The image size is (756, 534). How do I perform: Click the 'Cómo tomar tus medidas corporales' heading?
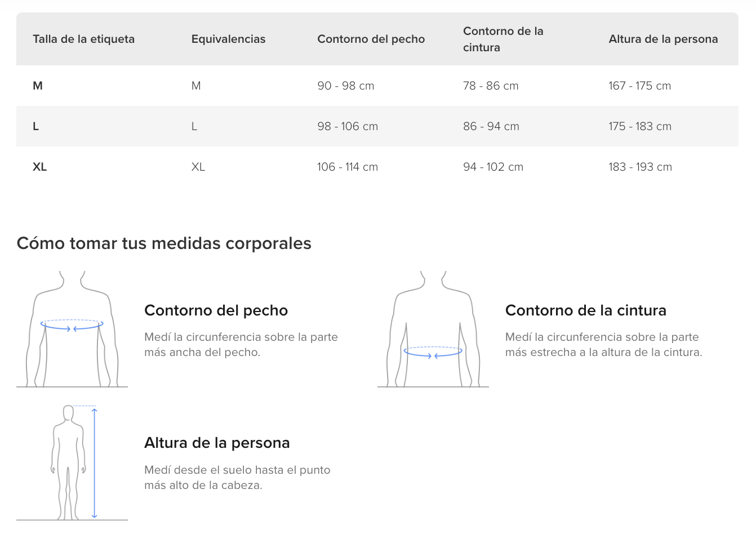164,243
